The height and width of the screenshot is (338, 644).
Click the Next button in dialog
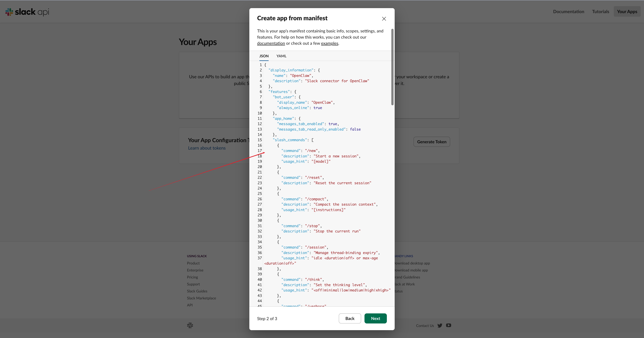click(x=376, y=318)
